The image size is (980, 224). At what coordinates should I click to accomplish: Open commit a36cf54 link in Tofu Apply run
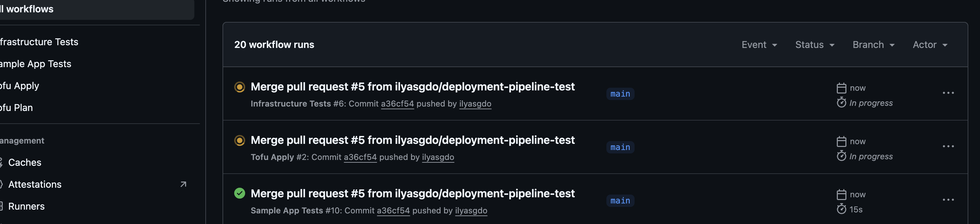360,157
